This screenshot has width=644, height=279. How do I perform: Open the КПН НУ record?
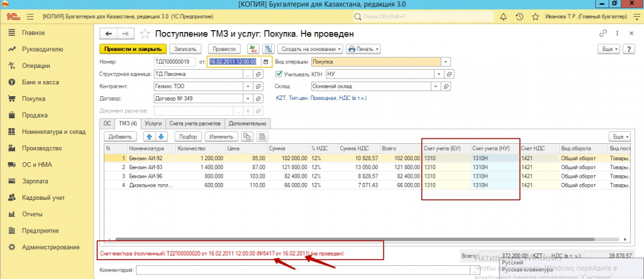click(449, 74)
